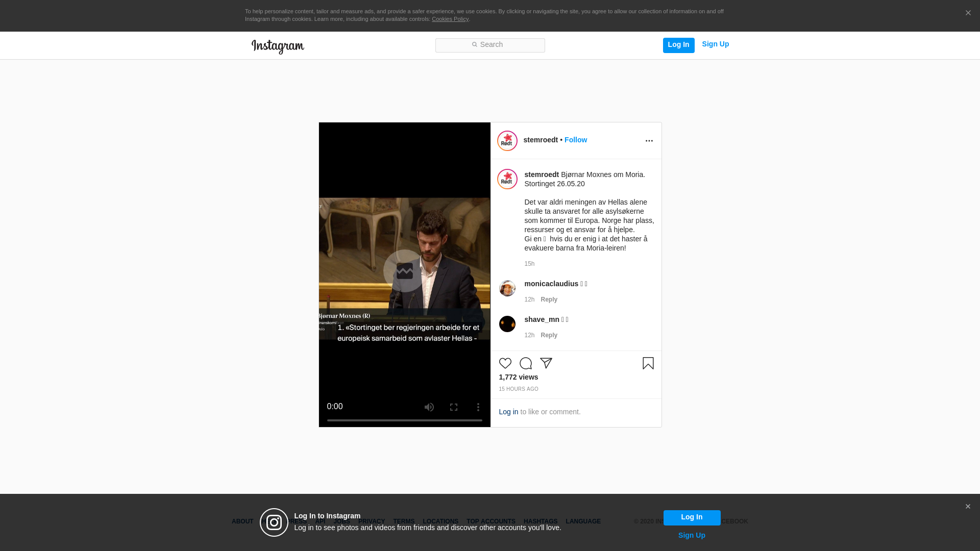Open shave_mn commenter avatar
Viewport: 980px width, 551px height.
pyautogui.click(x=507, y=324)
